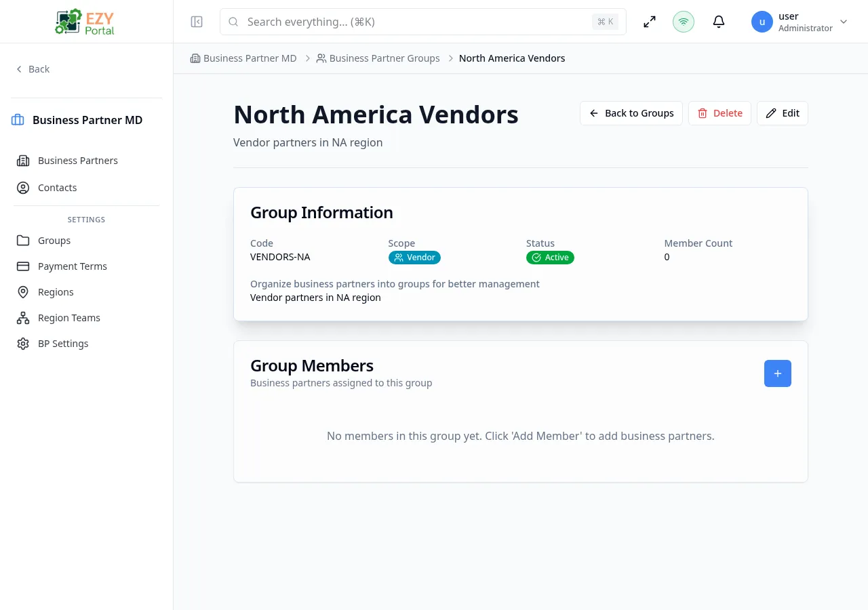Image resolution: width=868 pixels, height=610 pixels.
Task: Navigate to Business Partner Groups breadcrumb
Action: pyautogui.click(x=384, y=58)
